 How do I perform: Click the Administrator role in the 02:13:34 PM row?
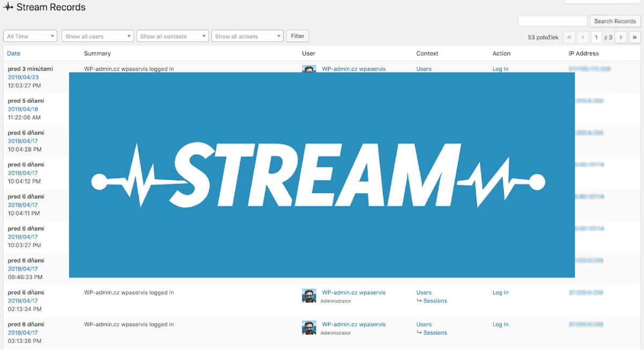pyautogui.click(x=335, y=301)
